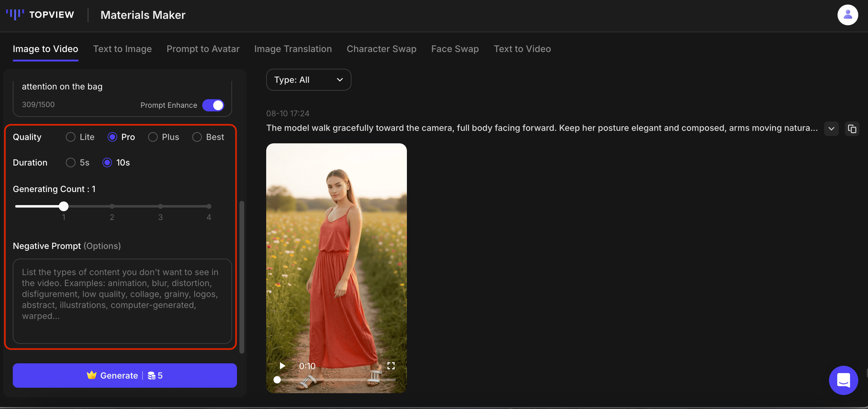This screenshot has height=409, width=868.
Task: Switch to the Text to Image tab
Action: [x=122, y=49]
